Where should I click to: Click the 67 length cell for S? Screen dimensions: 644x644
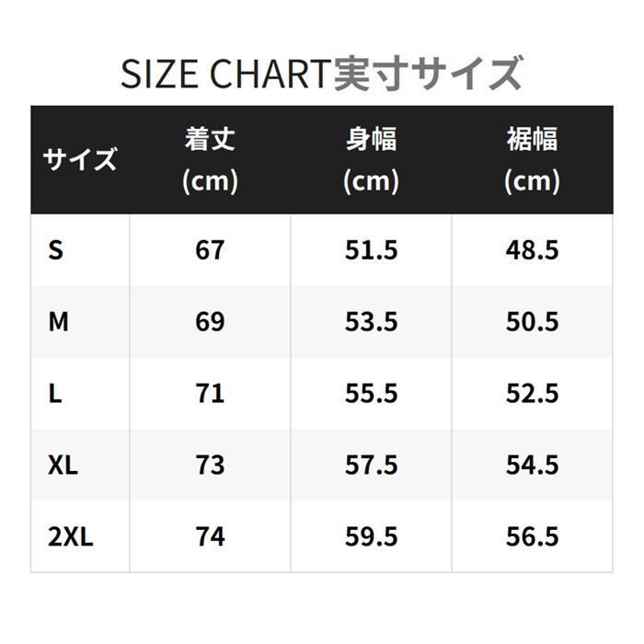coord(210,250)
